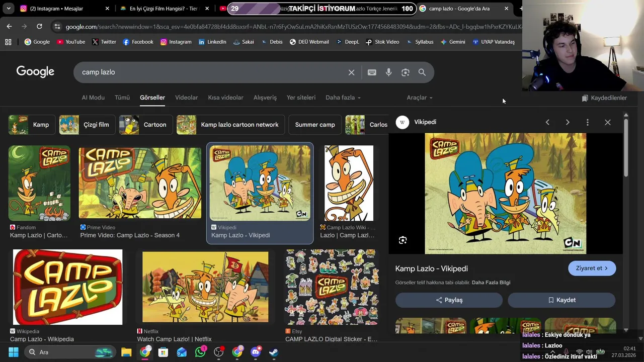Show previous image in preview panel
644x362 pixels.
[547, 122]
